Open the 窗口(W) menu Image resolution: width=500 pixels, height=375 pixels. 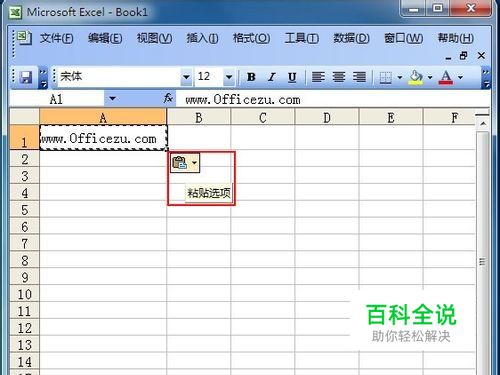tap(403, 38)
